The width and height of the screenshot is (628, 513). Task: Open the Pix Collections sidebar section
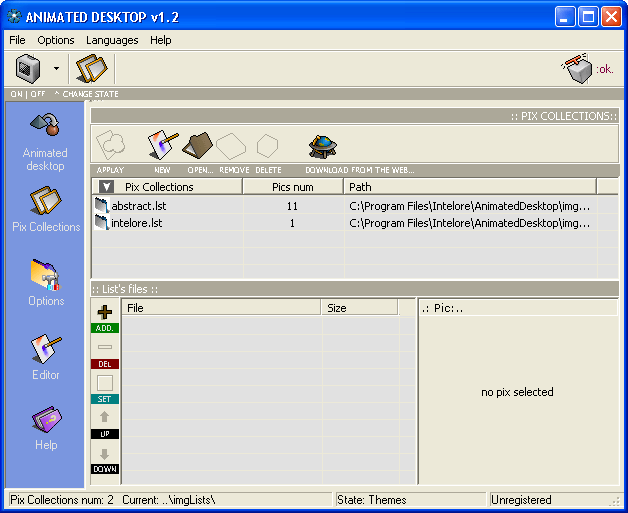tap(46, 209)
